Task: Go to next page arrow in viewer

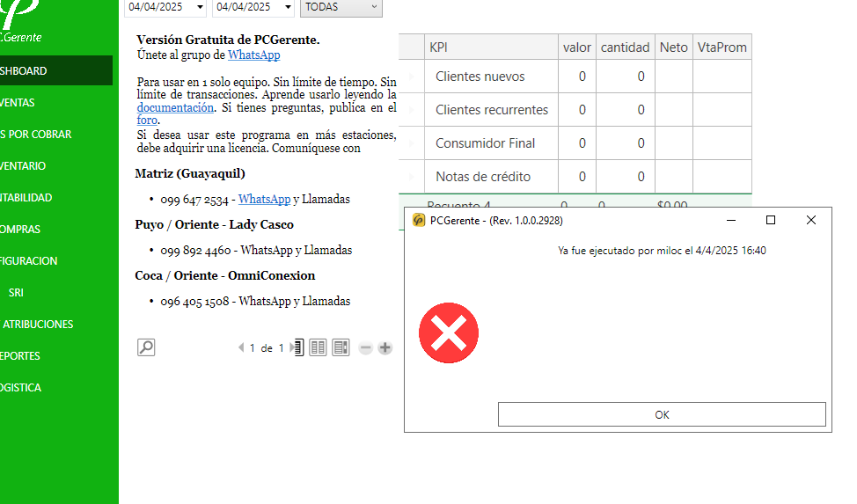Action: (291, 347)
